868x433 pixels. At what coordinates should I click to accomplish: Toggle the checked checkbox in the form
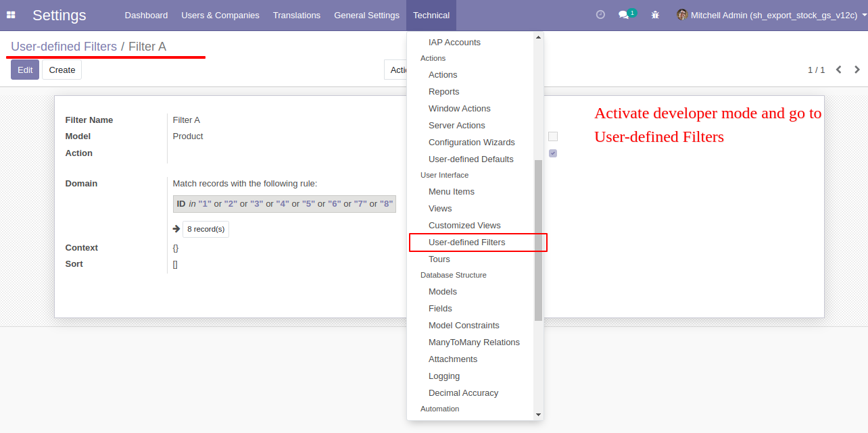click(x=553, y=153)
